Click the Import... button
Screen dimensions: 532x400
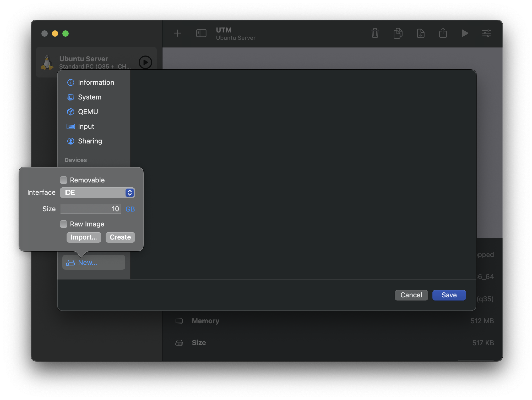point(84,237)
